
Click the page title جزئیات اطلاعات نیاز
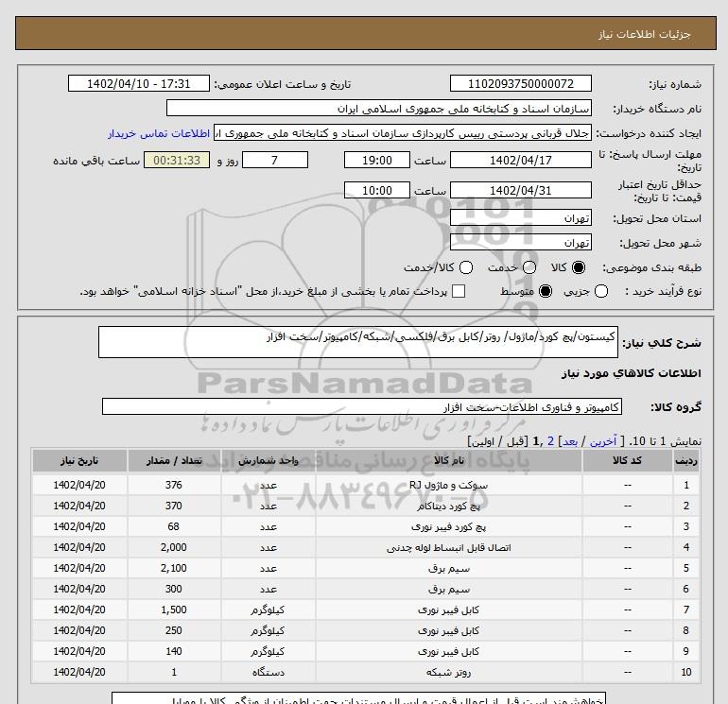[645, 34]
